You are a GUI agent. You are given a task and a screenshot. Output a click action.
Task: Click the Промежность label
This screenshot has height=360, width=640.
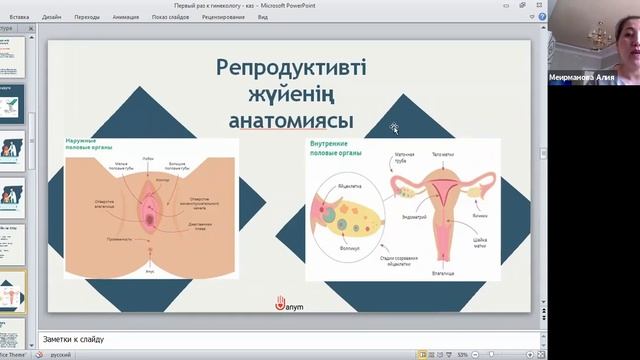tap(119, 240)
